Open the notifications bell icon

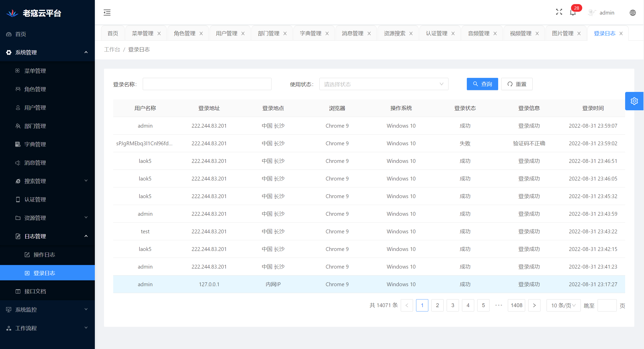pos(573,13)
